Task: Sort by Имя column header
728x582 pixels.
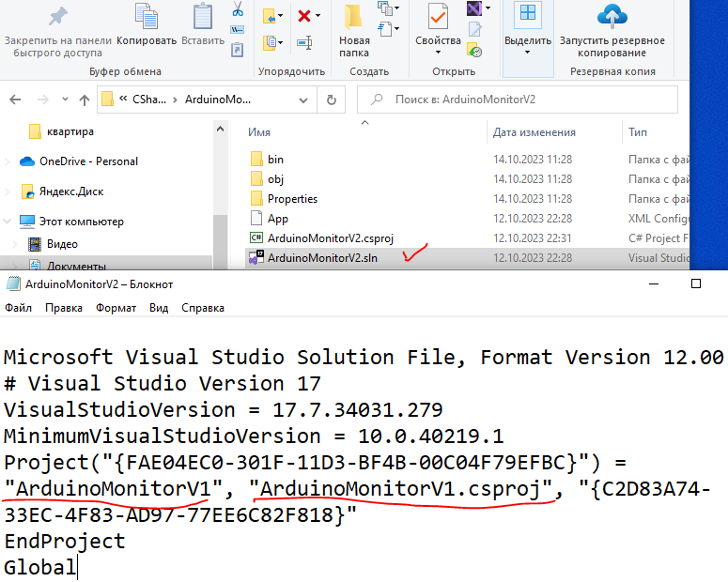Action: pyautogui.click(x=259, y=132)
